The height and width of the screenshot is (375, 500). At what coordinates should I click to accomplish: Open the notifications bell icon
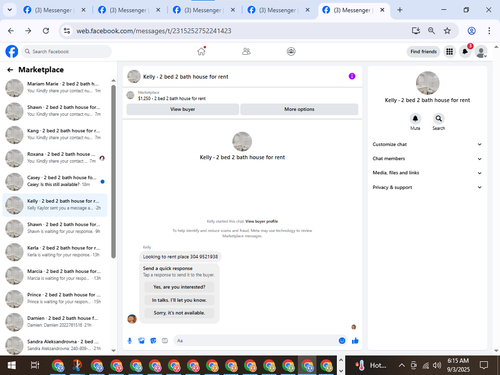tap(465, 51)
